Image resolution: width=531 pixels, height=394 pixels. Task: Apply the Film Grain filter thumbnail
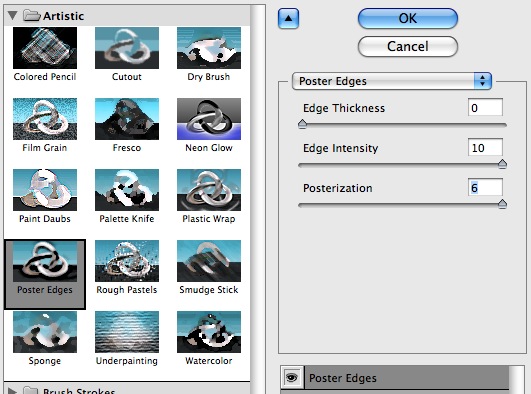[45, 119]
